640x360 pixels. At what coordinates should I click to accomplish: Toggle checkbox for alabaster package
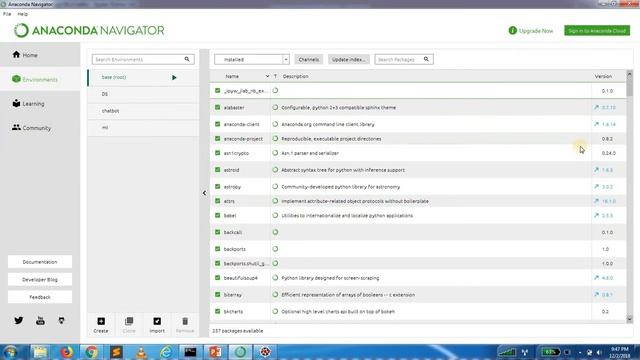point(218,107)
